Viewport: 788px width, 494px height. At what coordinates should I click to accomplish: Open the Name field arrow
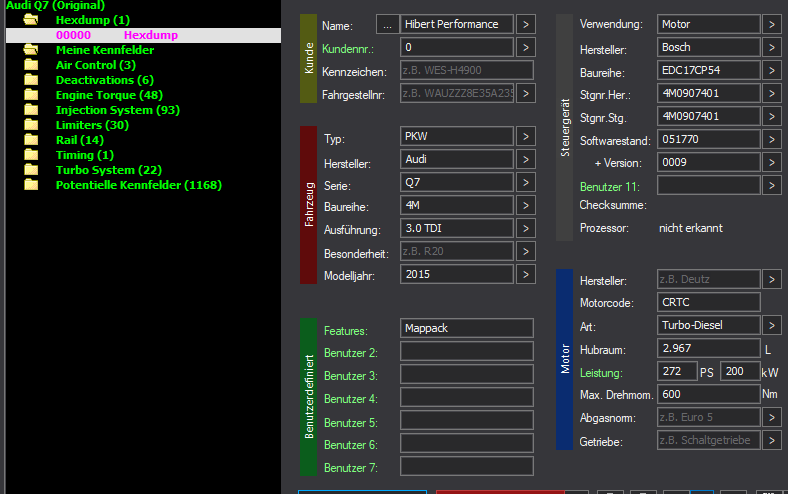[x=526, y=24]
